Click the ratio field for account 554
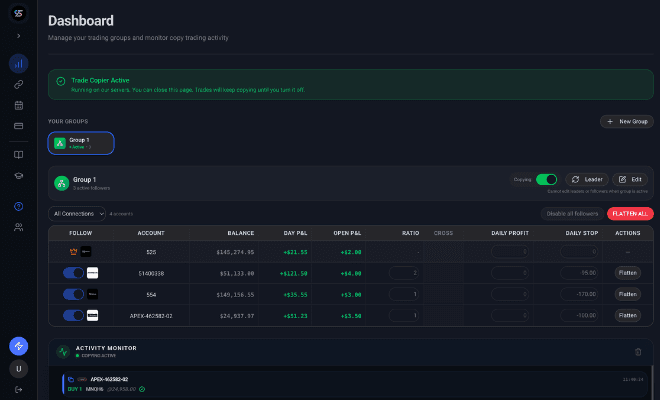 [x=404, y=294]
